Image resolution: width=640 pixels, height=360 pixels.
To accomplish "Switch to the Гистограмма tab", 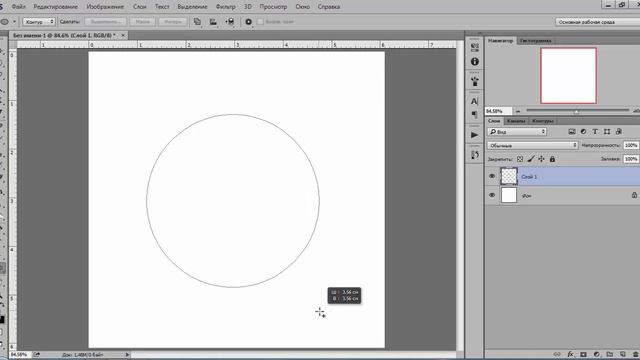I will point(536,41).
